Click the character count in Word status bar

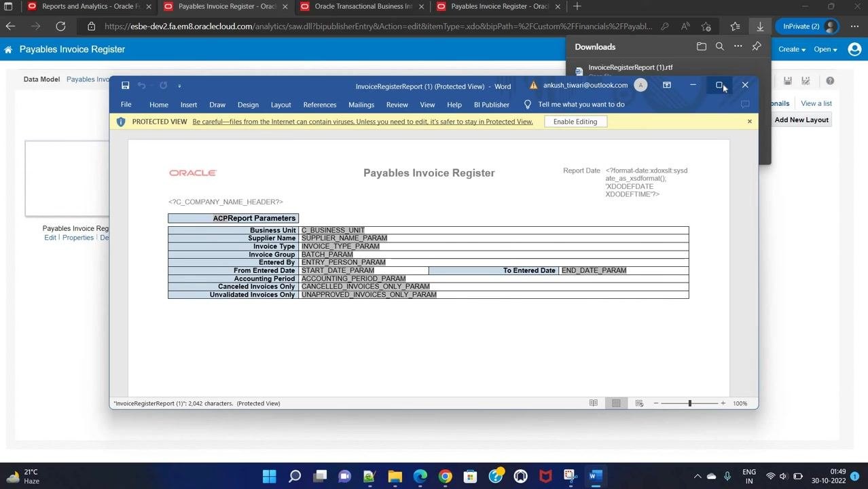[x=173, y=403]
